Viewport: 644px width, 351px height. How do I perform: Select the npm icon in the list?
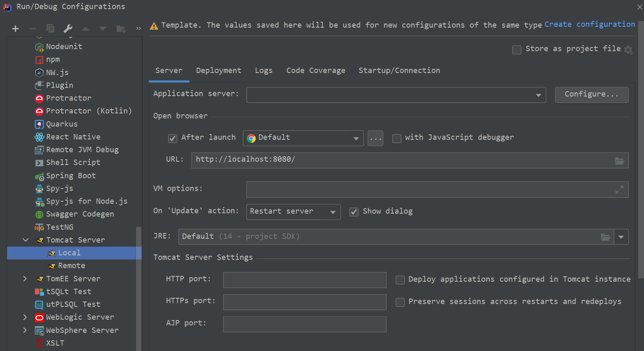click(x=39, y=60)
